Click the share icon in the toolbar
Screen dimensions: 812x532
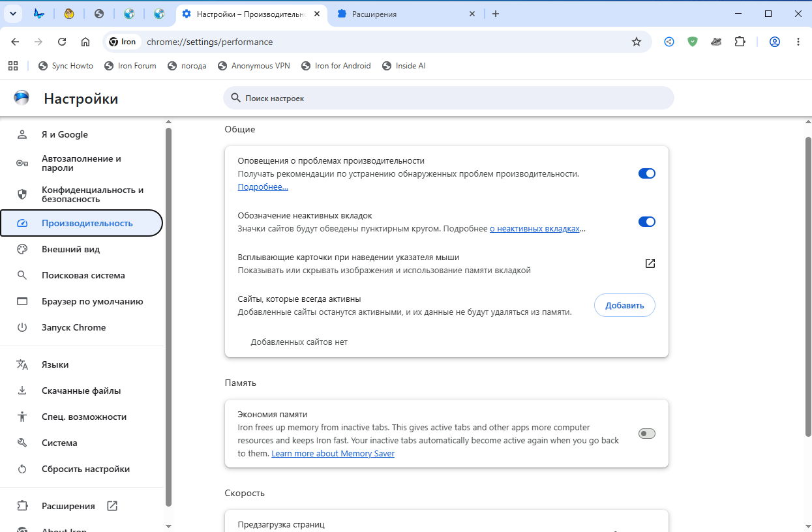(669, 42)
